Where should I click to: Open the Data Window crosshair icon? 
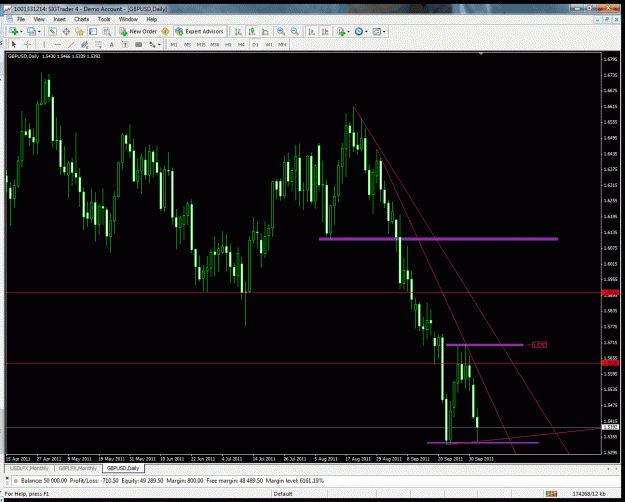coord(66,31)
